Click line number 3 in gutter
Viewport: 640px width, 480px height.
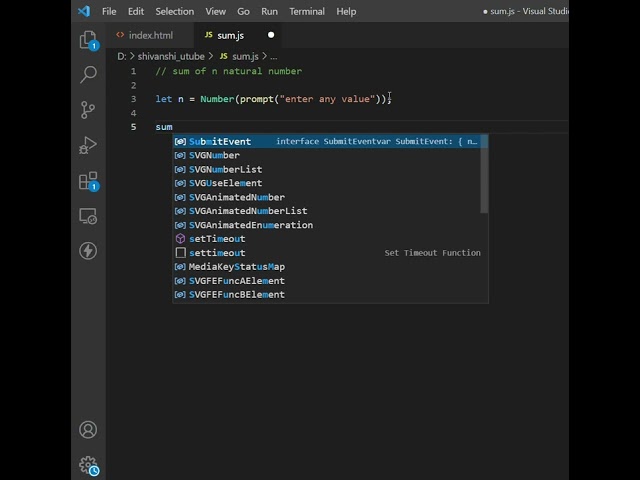(x=133, y=99)
